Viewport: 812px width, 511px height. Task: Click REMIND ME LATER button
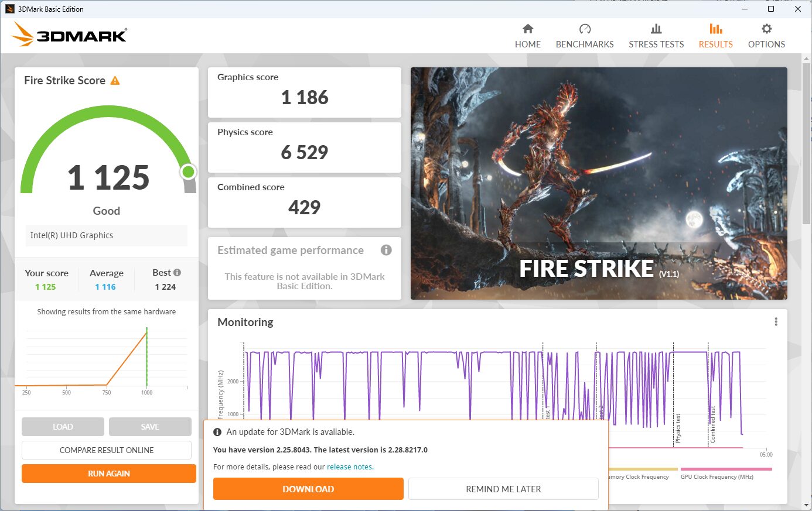503,489
